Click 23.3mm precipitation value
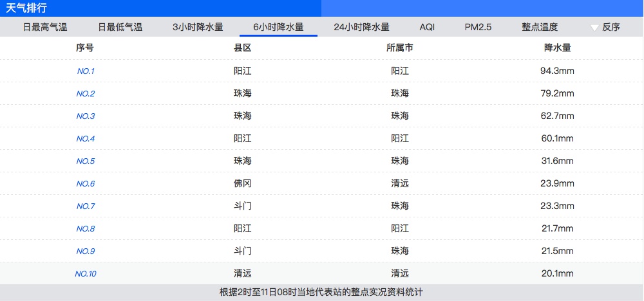Viewport: 644px width, 301px height. coord(557,206)
